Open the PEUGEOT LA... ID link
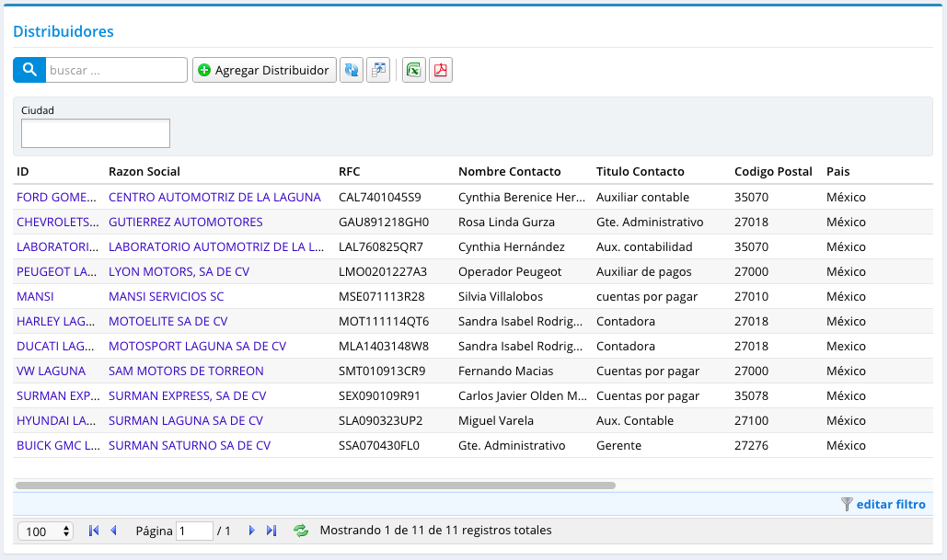Viewport: 947px width, 560px height. coord(56,271)
